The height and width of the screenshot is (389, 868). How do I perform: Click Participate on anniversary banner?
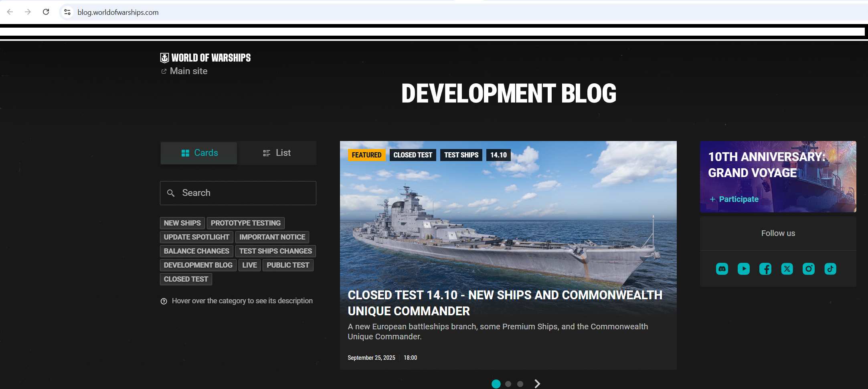(738, 199)
